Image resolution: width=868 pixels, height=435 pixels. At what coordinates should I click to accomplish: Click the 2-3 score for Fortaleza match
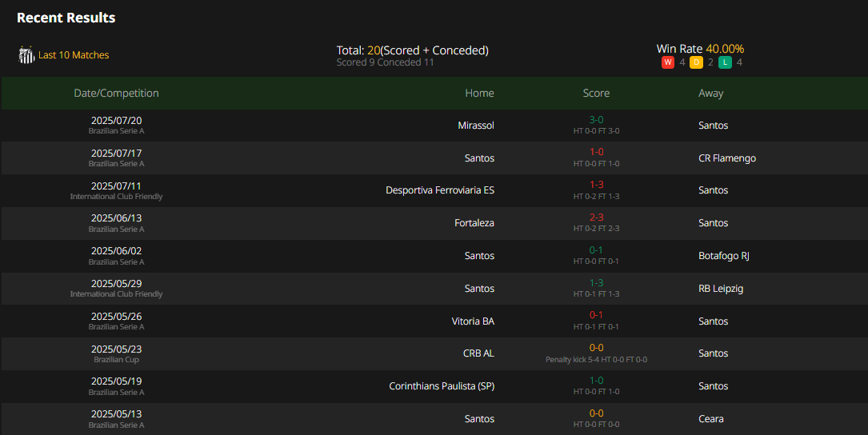click(x=596, y=217)
